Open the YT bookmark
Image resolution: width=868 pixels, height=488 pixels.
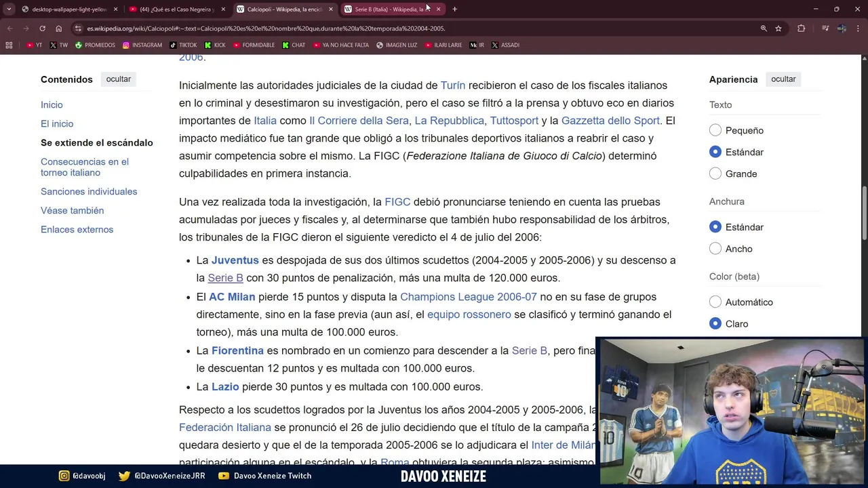pos(35,45)
